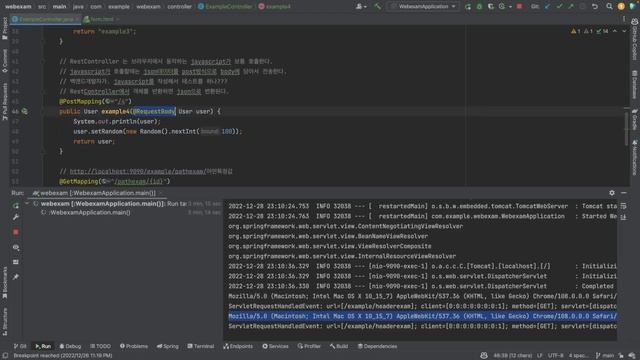Open the Terminal tool window tab

pos(200,346)
